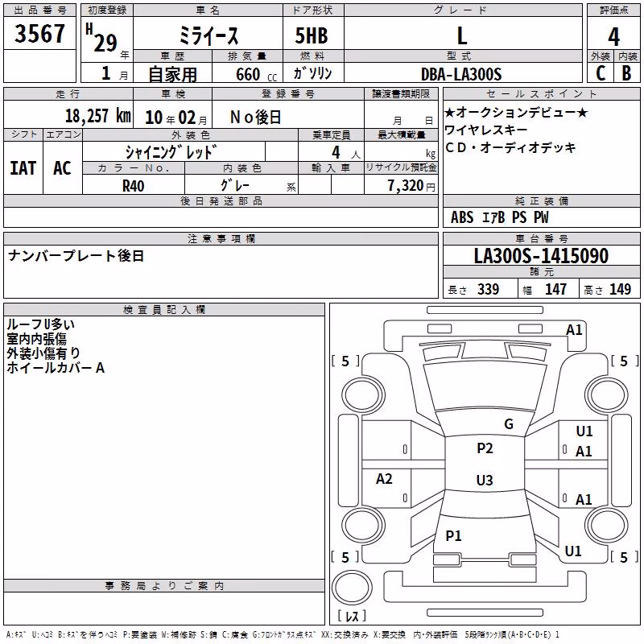Select exterior color シャイニングレッド
This screenshot has height=644, width=644.
[171, 152]
